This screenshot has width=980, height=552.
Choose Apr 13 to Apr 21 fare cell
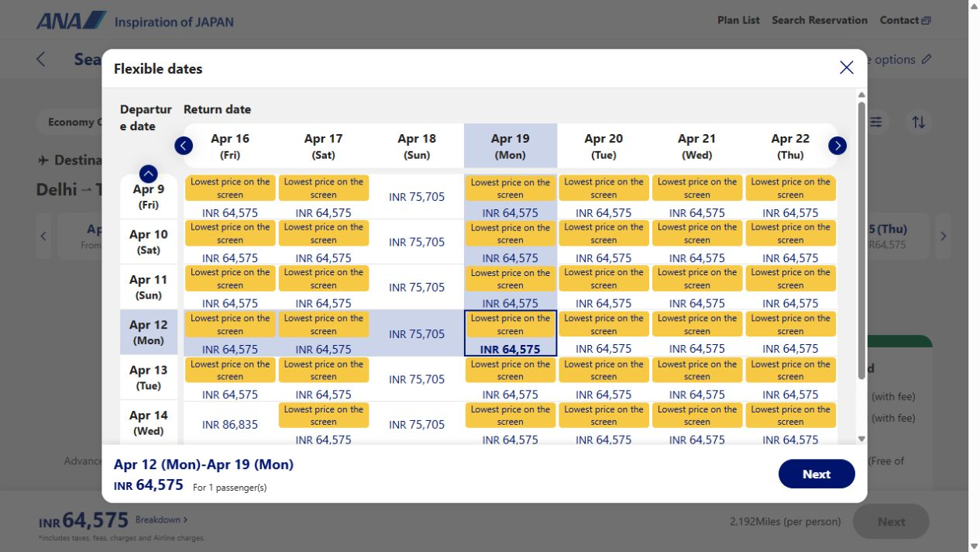(696, 378)
